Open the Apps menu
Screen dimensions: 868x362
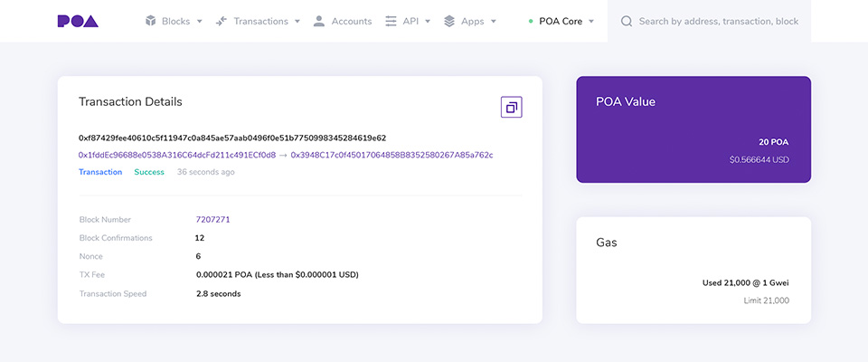tap(470, 21)
